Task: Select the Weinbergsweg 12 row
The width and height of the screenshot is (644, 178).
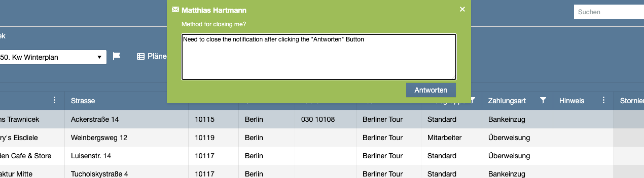Action: (x=322, y=138)
